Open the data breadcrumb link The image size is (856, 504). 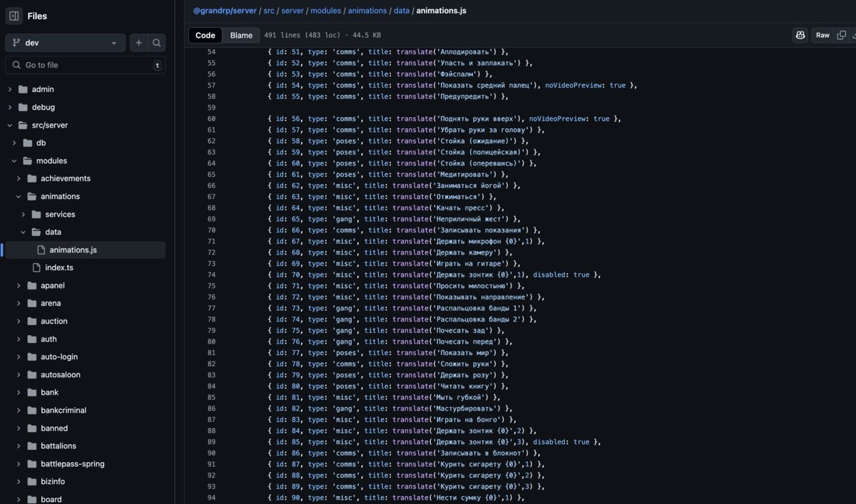402,11
